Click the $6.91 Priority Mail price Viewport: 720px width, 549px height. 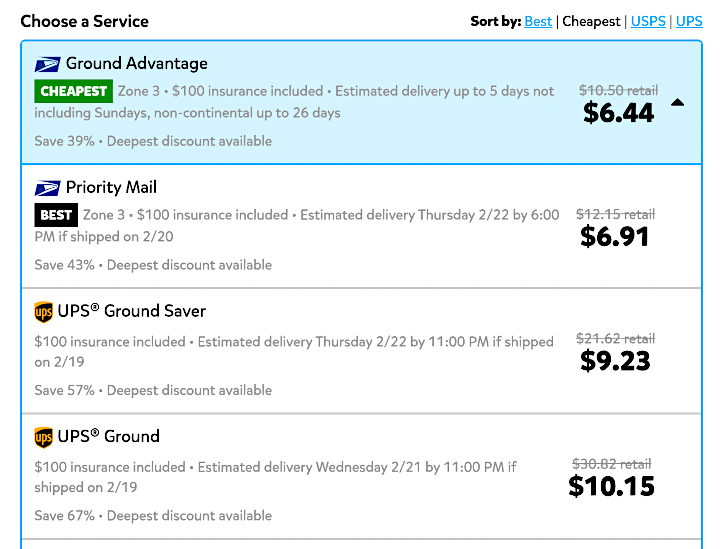click(x=614, y=236)
